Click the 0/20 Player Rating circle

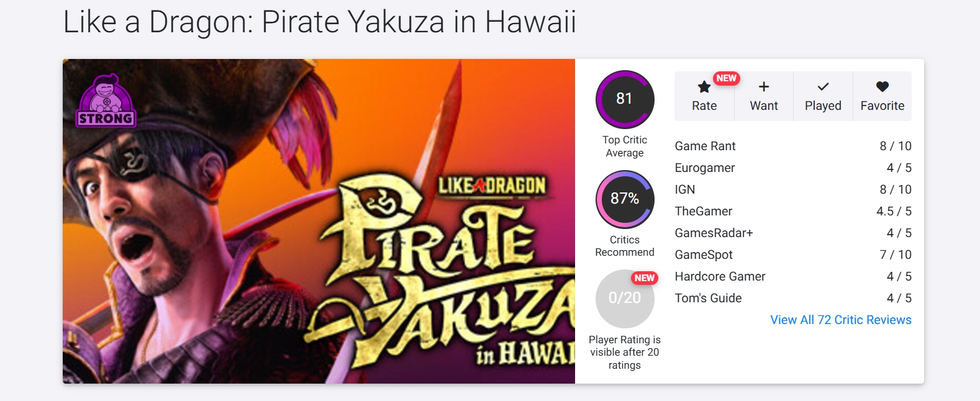pyautogui.click(x=624, y=299)
